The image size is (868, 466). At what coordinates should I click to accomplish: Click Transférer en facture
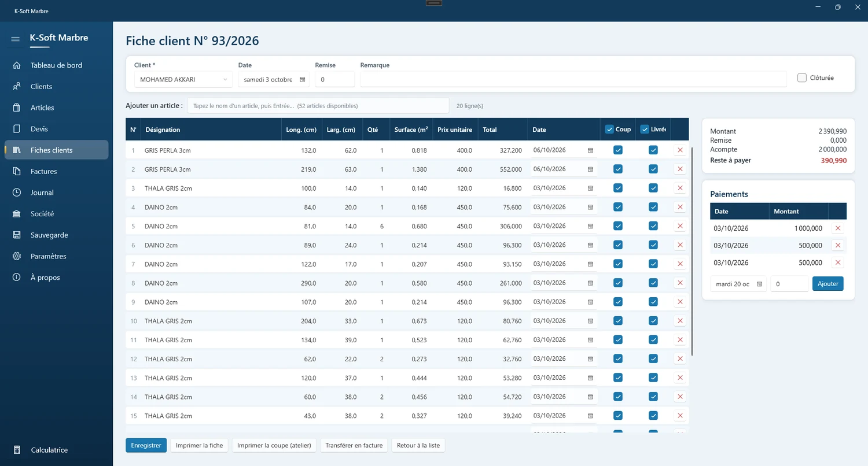(354, 445)
